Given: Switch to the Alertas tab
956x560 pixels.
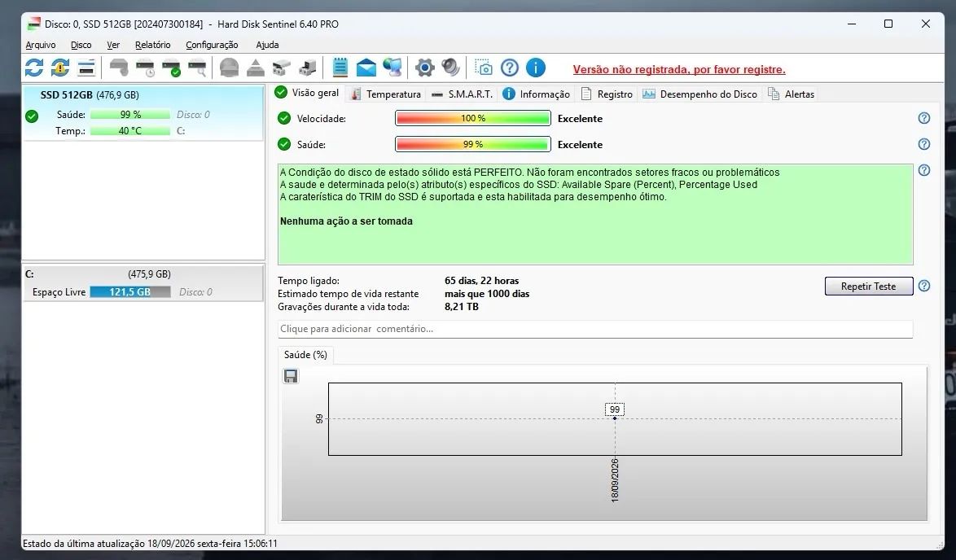Looking at the screenshot, I should 791,94.
